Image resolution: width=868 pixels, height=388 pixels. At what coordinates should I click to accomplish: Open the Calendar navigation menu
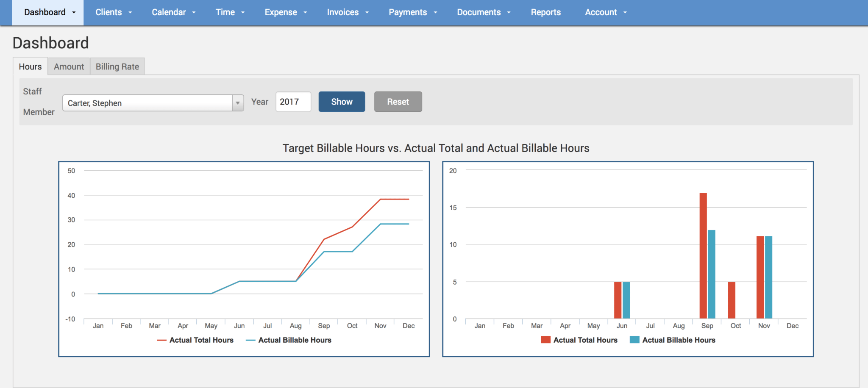pyautogui.click(x=173, y=12)
